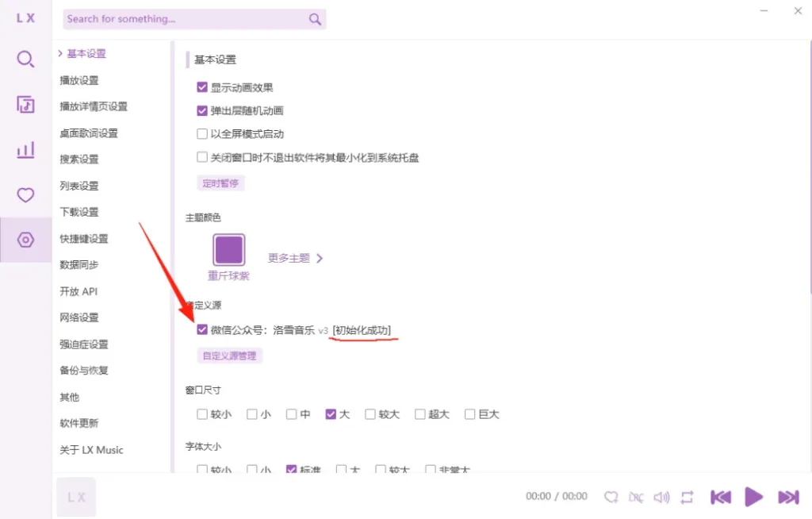
Task: Skip to the previous track
Action: [x=720, y=498]
